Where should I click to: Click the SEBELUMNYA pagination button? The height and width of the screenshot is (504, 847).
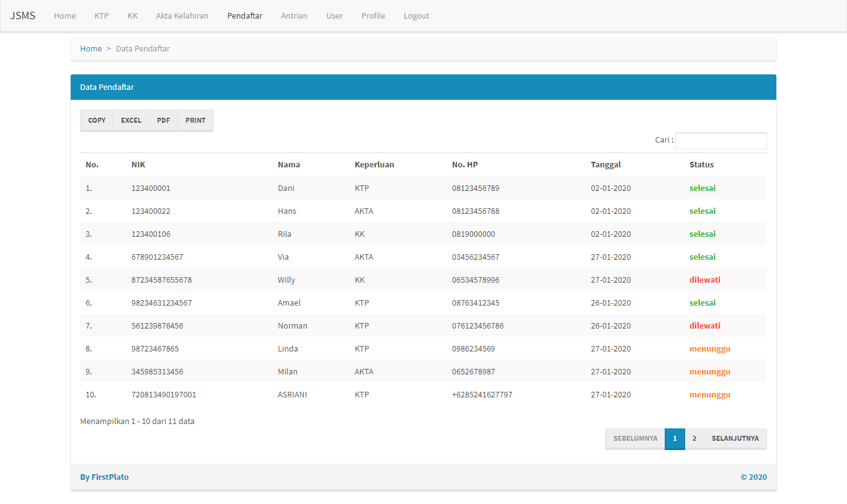[636, 438]
